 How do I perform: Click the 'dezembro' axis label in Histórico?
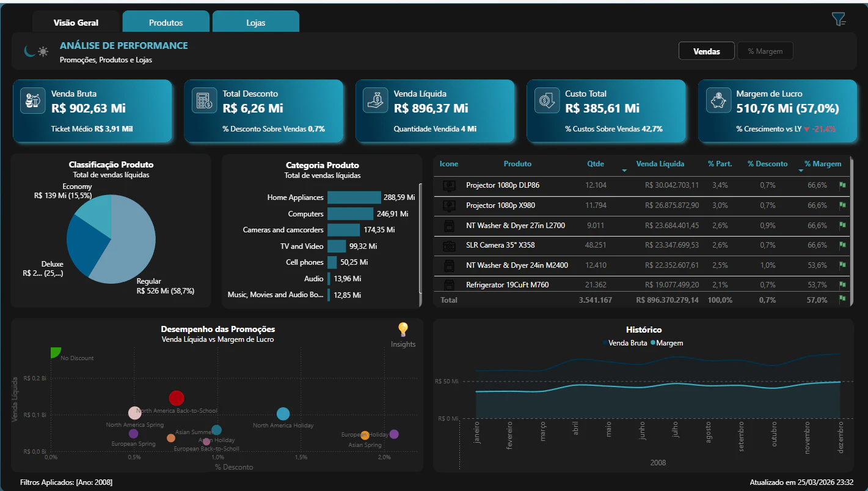[x=841, y=437]
